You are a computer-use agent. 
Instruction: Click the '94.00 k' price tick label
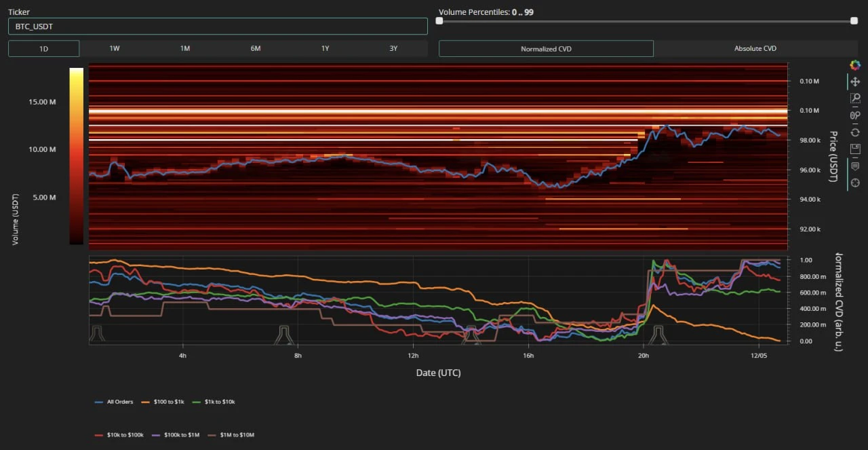(810, 200)
